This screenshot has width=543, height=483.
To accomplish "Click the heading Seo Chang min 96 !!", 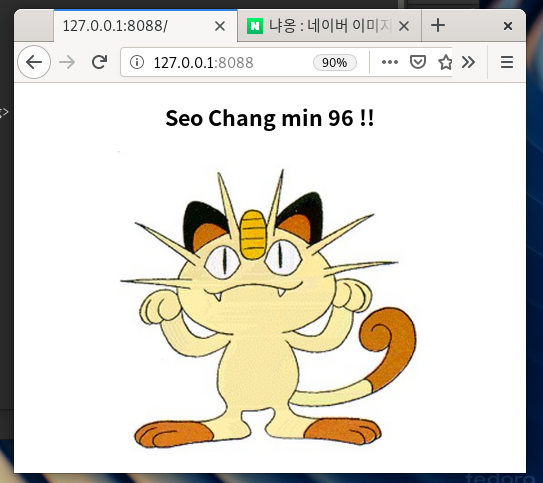I will point(270,118).
